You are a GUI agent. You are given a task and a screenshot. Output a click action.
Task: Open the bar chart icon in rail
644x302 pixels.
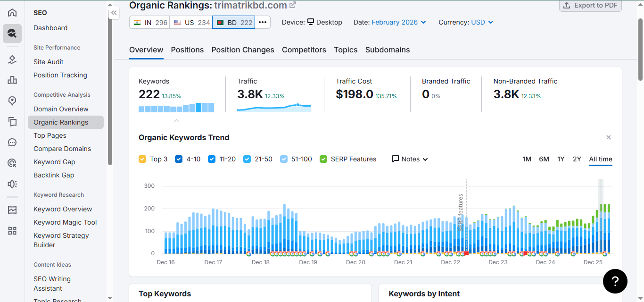[12, 80]
